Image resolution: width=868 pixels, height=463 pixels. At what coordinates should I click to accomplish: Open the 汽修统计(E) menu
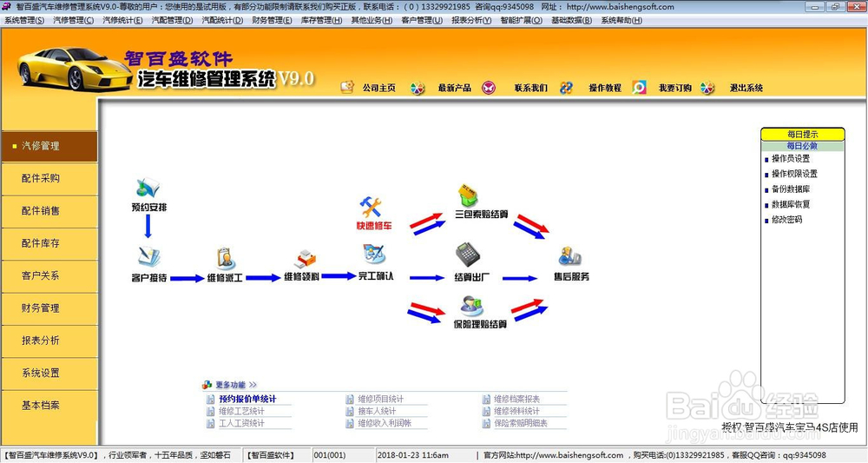[122, 20]
